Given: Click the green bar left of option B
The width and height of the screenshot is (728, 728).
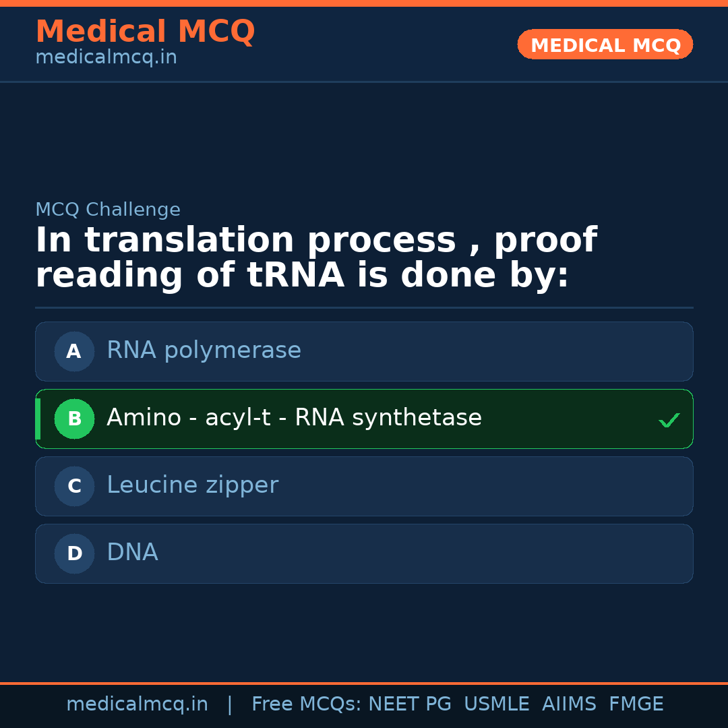Looking at the screenshot, I should 38,419.
